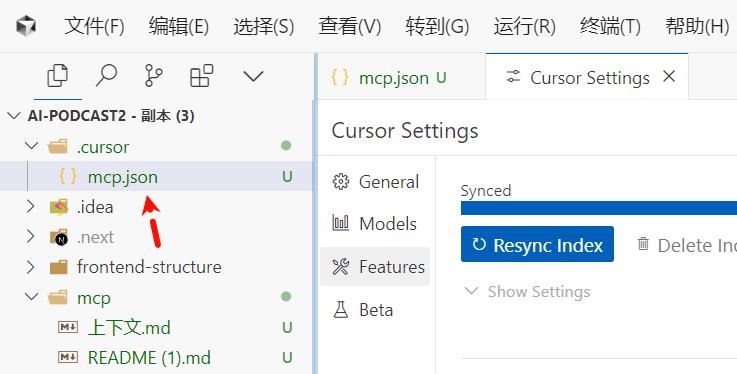Click the Cursor app logo icon
This screenshot has height=374, width=737.
point(26,25)
